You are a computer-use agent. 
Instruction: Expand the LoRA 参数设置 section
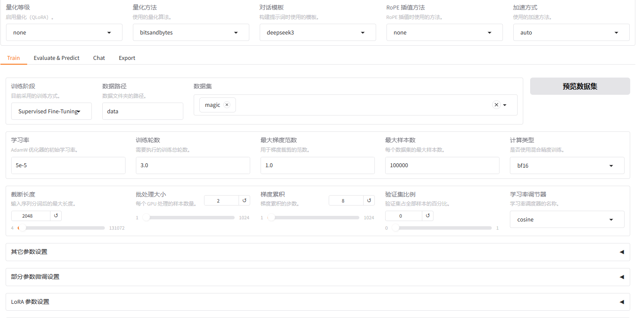tap(317, 302)
